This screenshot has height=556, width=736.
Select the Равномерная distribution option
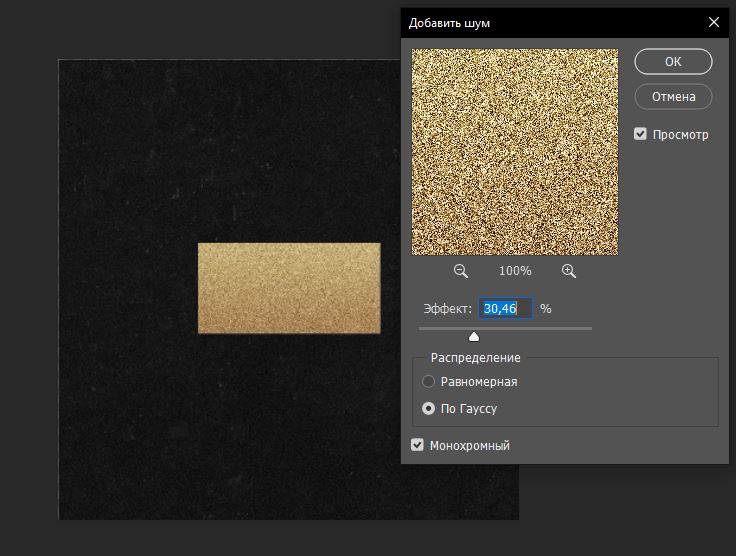click(x=429, y=381)
